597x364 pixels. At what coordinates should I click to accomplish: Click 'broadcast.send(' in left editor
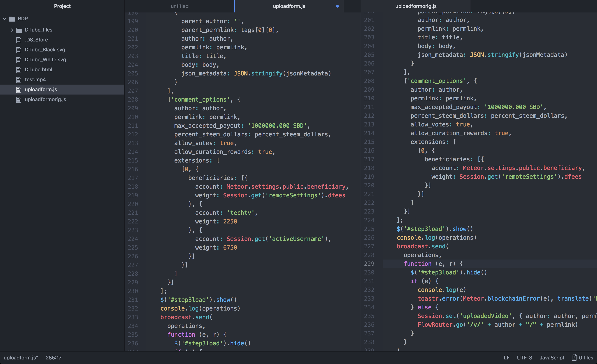pyautogui.click(x=186, y=317)
